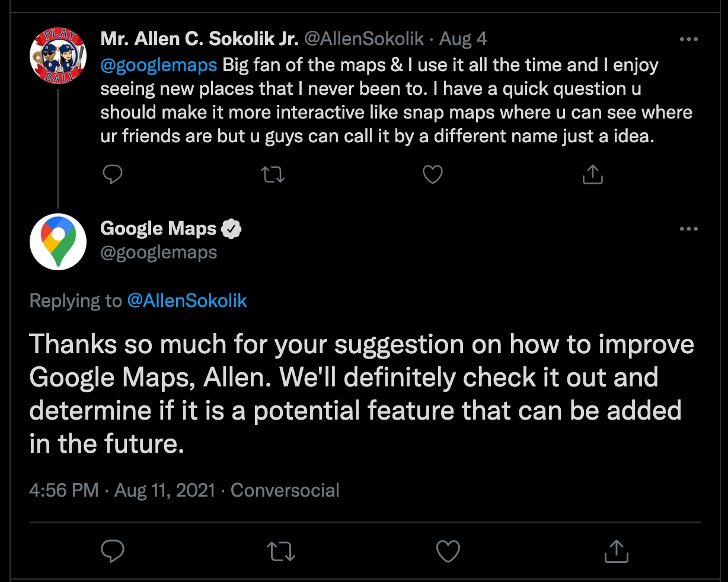Screen dimensions: 728x582
Task: Click the @googlemaps handle under Google Maps
Action: click(x=158, y=252)
